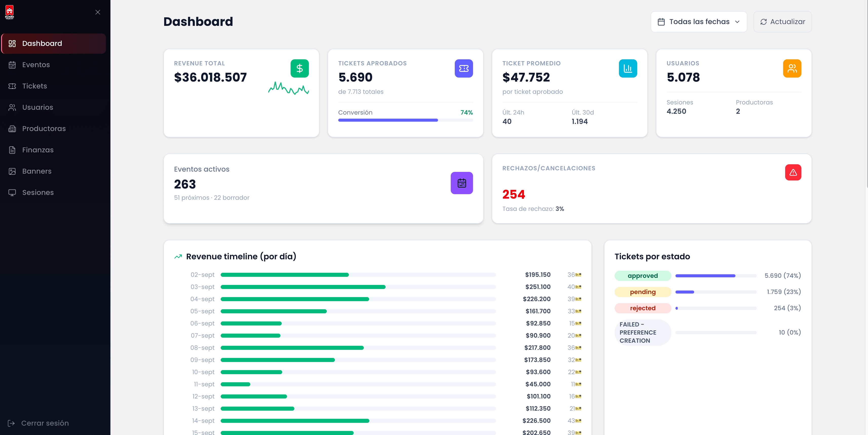Viewport: 868px width, 435px height.
Task: Go to Eventos in the sidebar
Action: [53, 65]
